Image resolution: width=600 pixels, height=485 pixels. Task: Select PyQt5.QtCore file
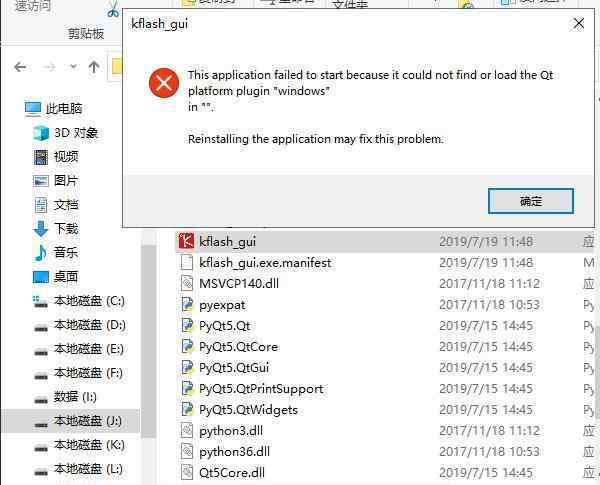238,346
